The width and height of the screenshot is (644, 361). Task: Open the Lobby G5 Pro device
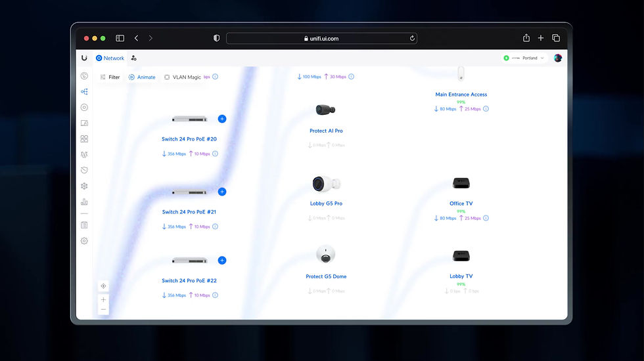coord(326,203)
